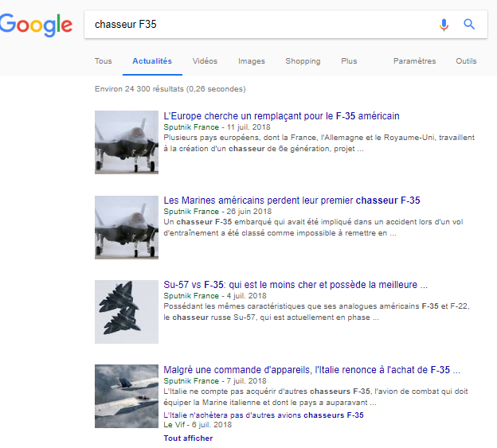This screenshot has height=448, width=497.
Task: Open the Paramètres dropdown
Action: coord(415,61)
